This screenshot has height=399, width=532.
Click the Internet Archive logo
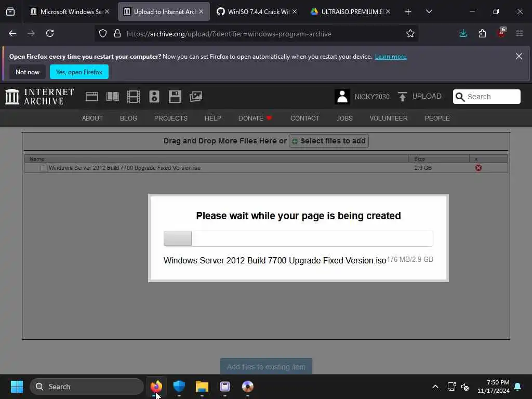tap(39, 97)
